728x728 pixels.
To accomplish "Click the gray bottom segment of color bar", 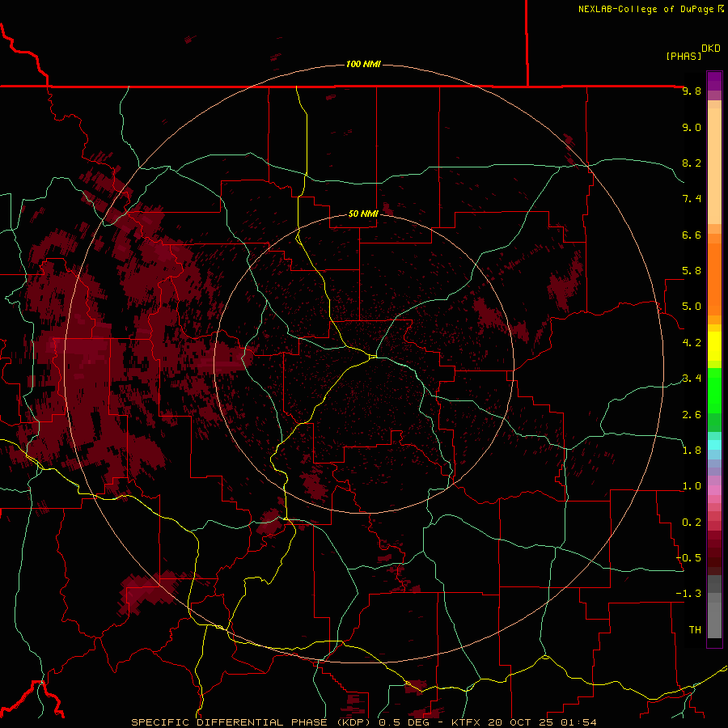I will click(x=714, y=620).
